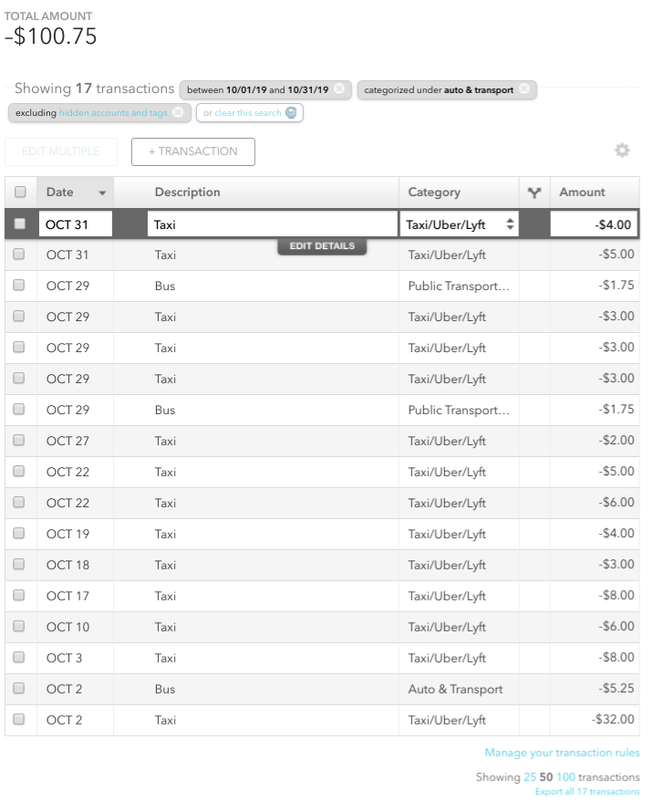Image resolution: width=654 pixels, height=812 pixels.
Task: Open EDIT DETAILS for the selected transaction
Action: click(322, 246)
